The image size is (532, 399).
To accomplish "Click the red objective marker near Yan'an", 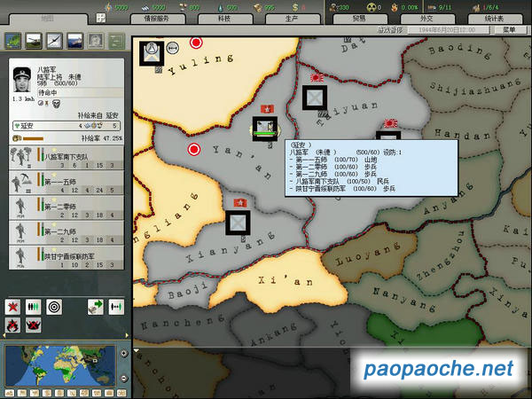I will pyautogui.click(x=193, y=149).
